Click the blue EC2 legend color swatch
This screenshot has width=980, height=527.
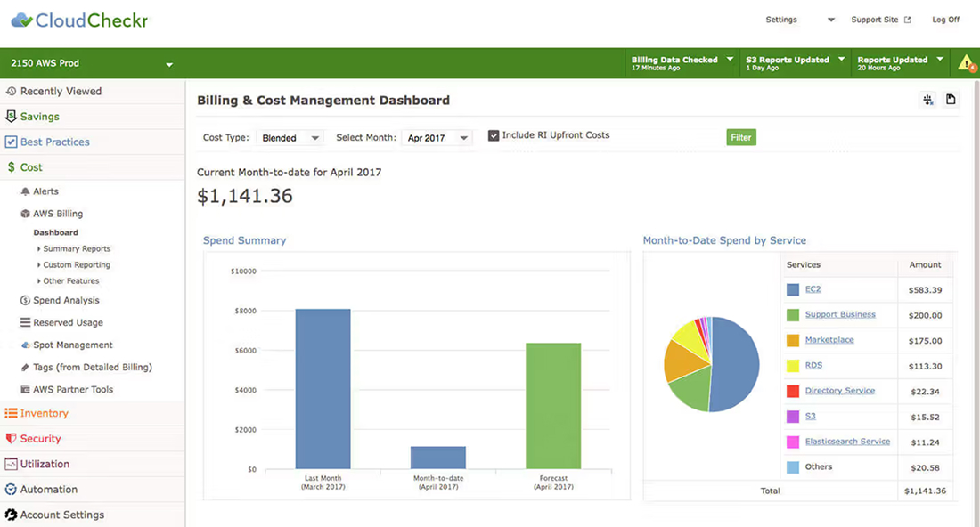click(792, 290)
